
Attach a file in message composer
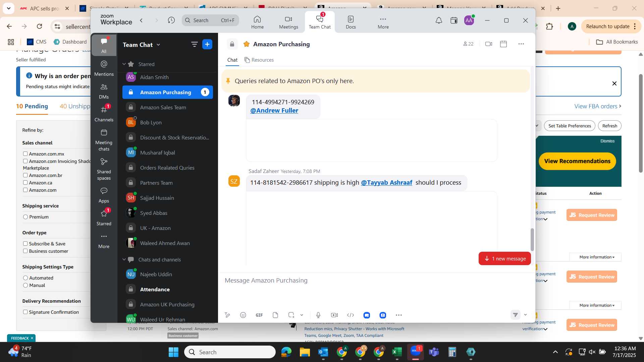(275, 315)
